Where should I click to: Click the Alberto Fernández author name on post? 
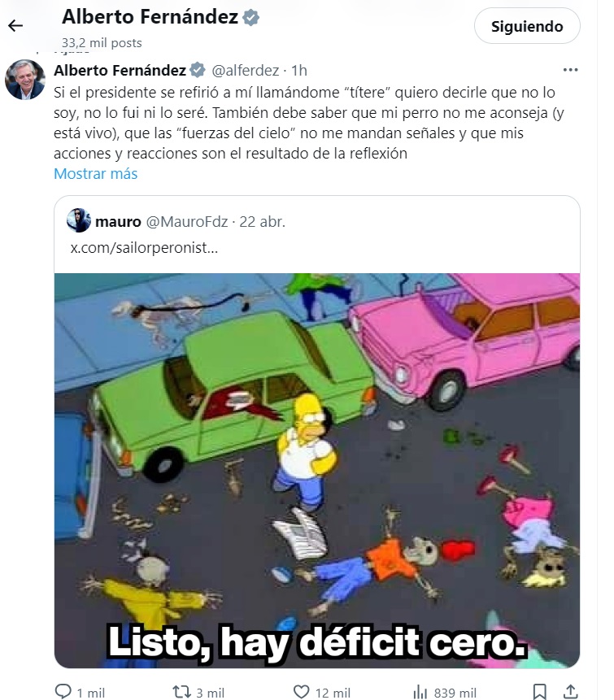click(x=120, y=71)
